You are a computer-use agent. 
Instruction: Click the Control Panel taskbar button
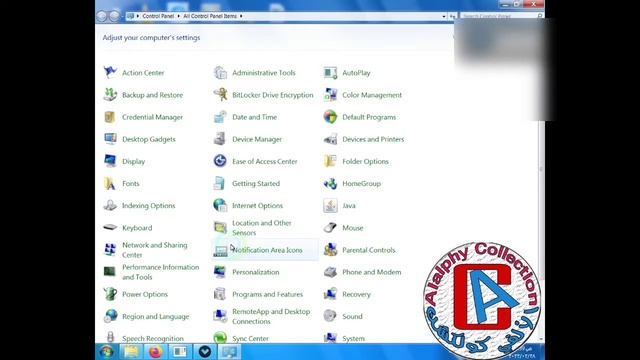(229, 352)
